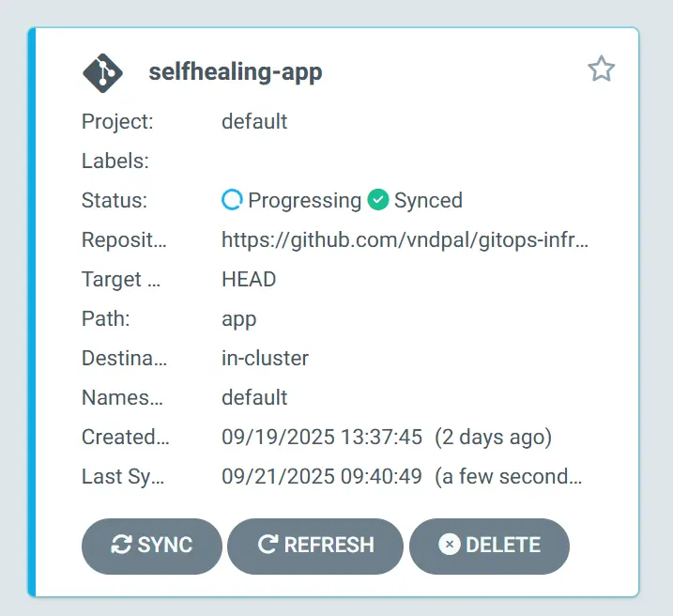Mark selfhealing-app as favorite with star

pyautogui.click(x=601, y=69)
